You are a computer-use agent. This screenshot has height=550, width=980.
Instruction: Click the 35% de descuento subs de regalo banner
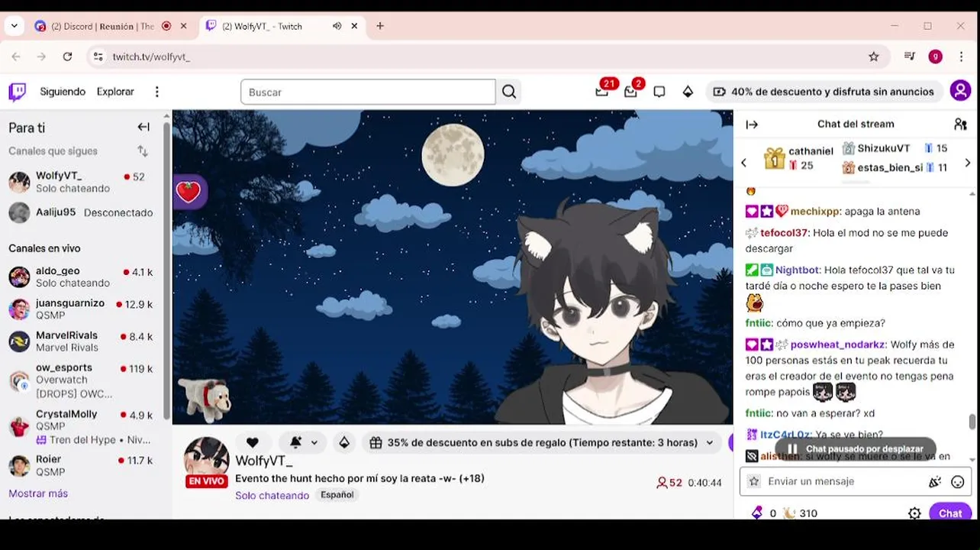tap(542, 443)
